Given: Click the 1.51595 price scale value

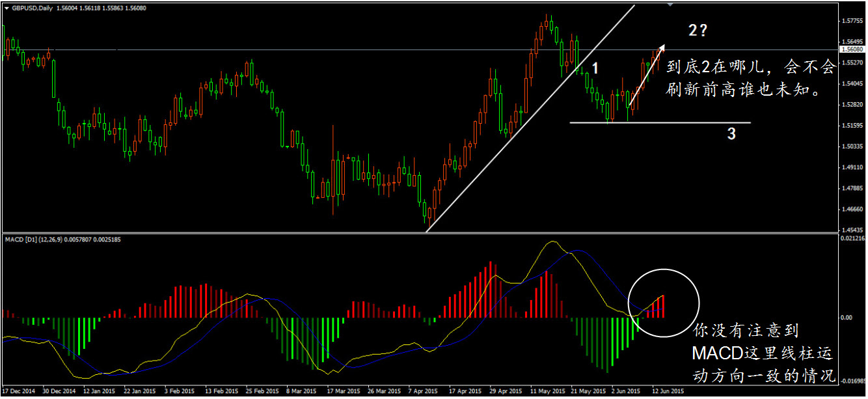Looking at the screenshot, I should coord(851,125).
